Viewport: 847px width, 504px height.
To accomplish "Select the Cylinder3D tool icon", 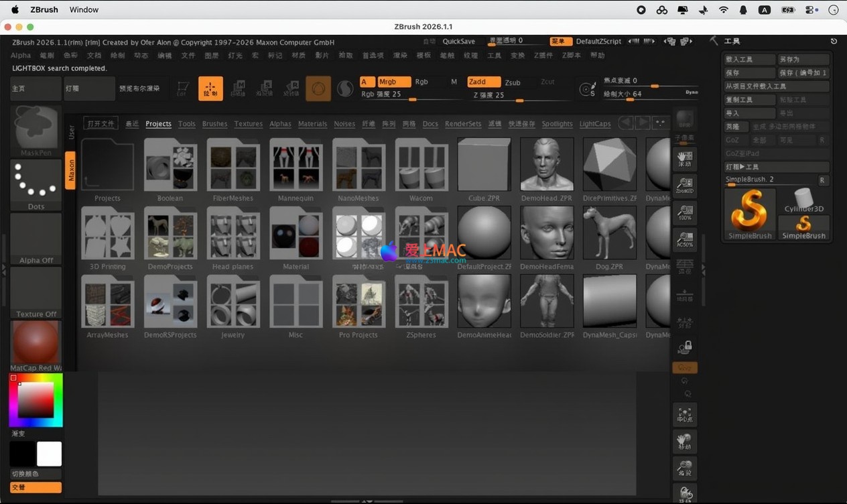I will coord(803,200).
